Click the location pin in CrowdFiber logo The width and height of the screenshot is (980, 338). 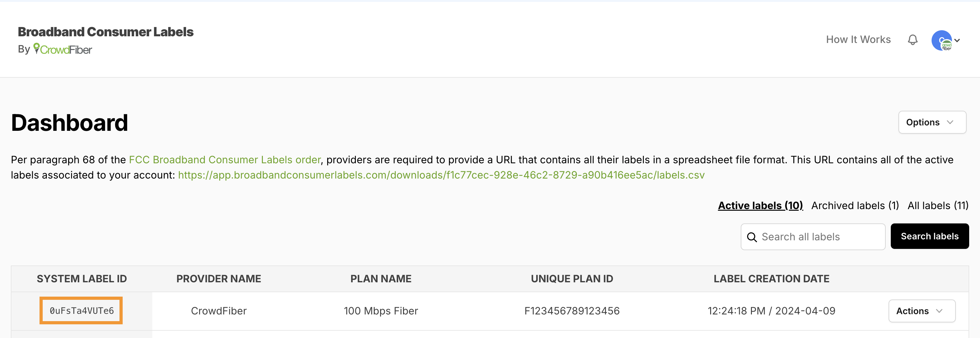(37, 49)
